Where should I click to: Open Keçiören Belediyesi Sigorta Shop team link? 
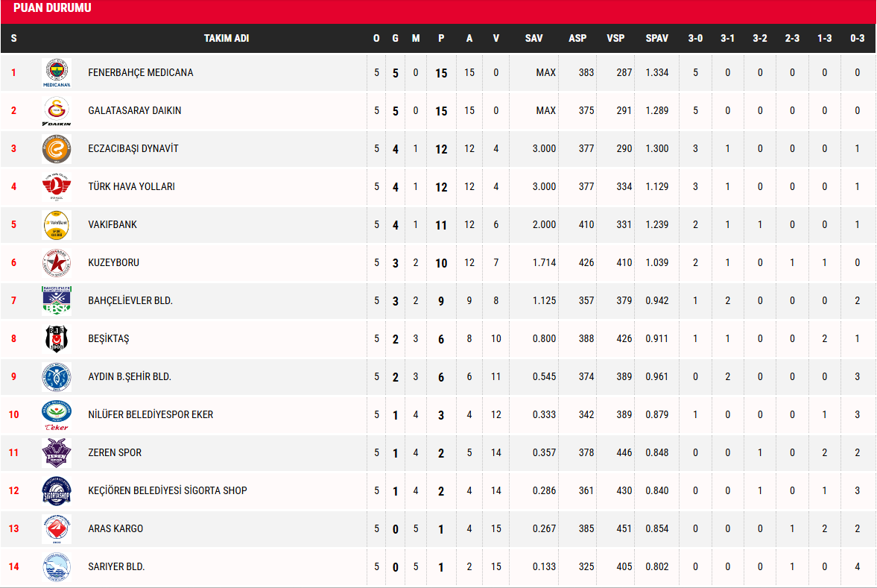tap(168, 491)
